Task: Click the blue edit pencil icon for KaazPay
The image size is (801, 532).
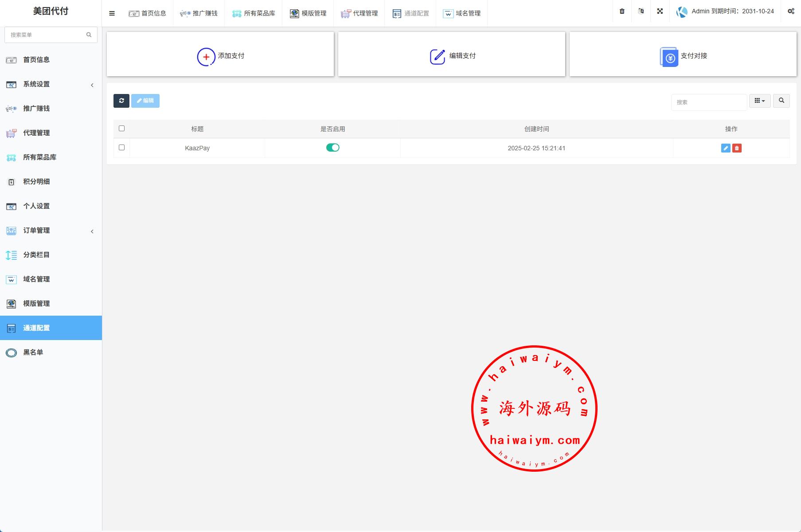Action: coord(725,148)
